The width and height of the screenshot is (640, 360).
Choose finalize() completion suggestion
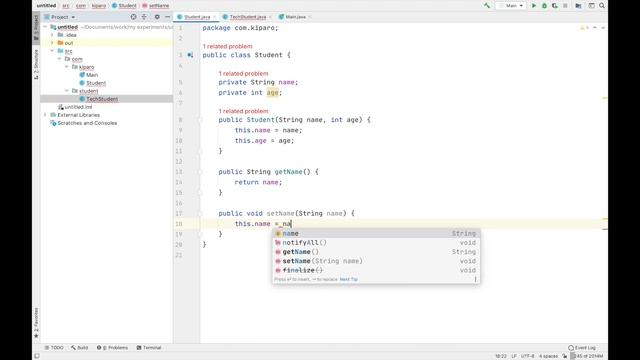point(376,270)
